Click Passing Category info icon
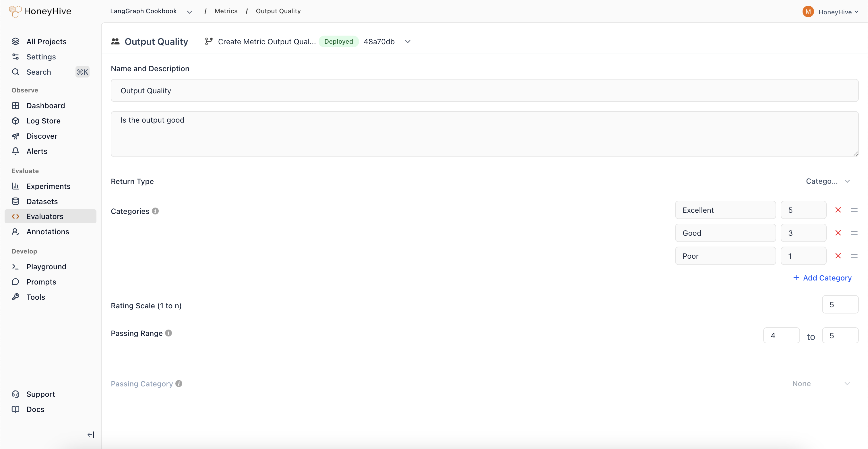Image resolution: width=868 pixels, height=449 pixels. pos(179,384)
